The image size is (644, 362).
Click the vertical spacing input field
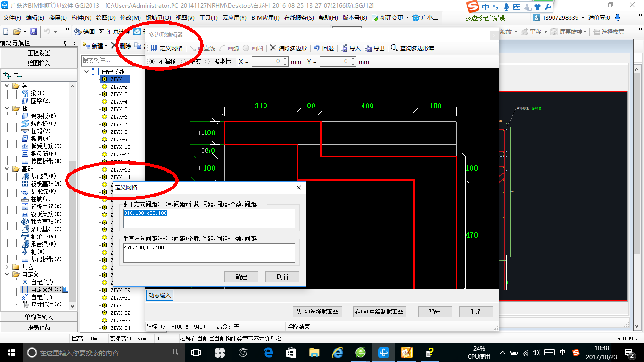point(209,253)
